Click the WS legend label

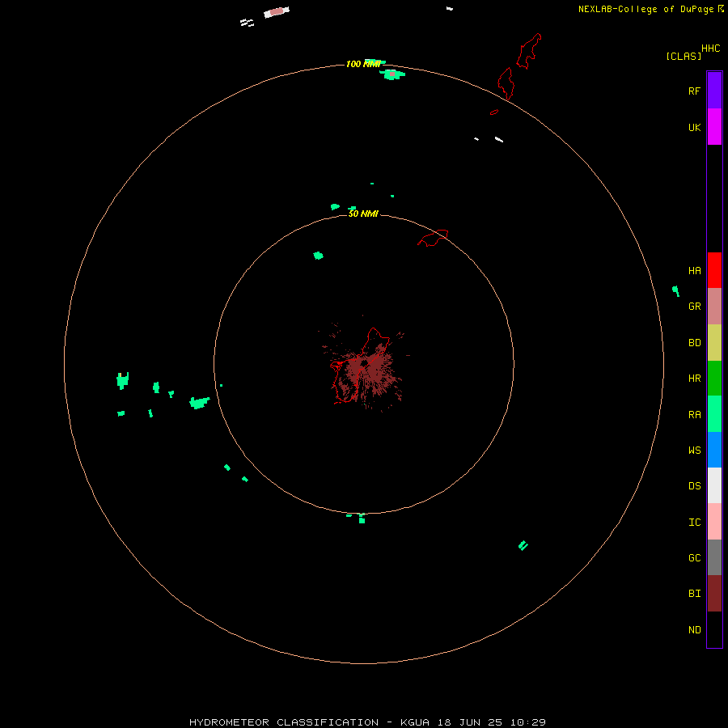pos(695,451)
